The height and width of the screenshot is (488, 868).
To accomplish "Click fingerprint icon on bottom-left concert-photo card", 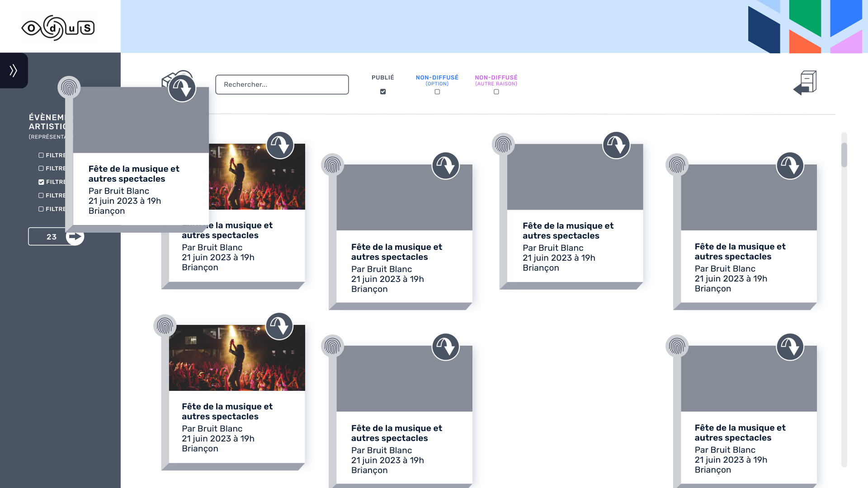I will click(x=165, y=326).
